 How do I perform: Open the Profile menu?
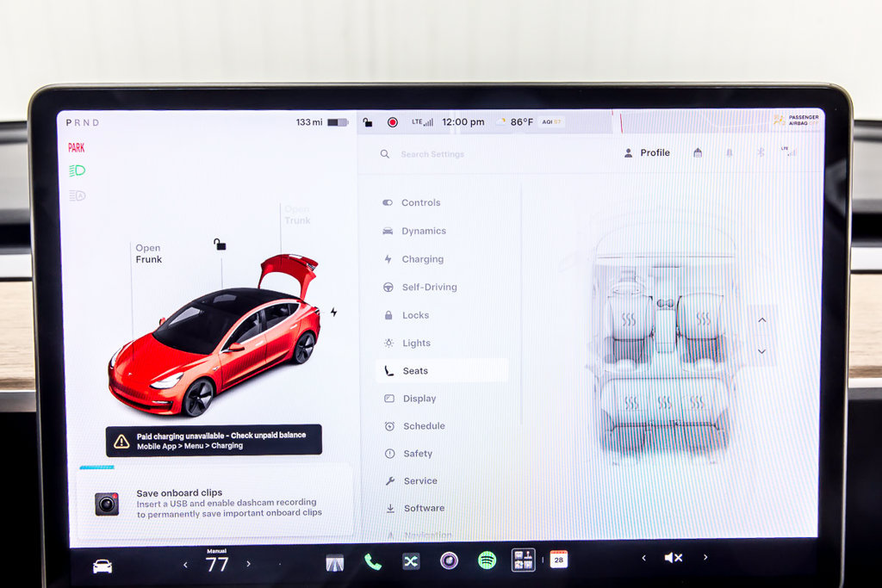pyautogui.click(x=647, y=152)
